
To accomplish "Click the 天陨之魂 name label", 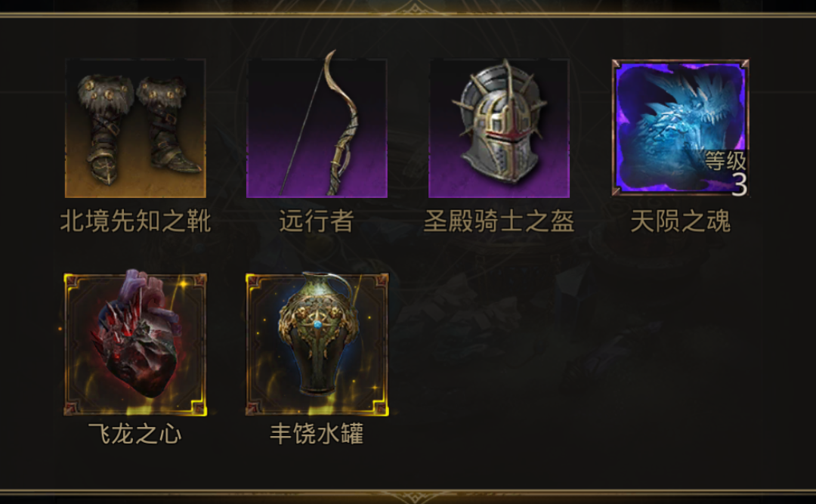I will [681, 221].
